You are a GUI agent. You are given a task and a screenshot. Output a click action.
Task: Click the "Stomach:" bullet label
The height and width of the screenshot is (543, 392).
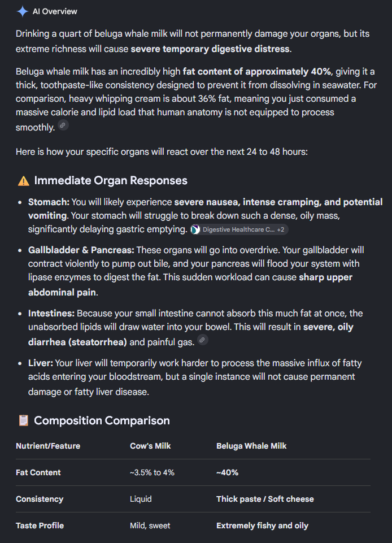tap(49, 202)
